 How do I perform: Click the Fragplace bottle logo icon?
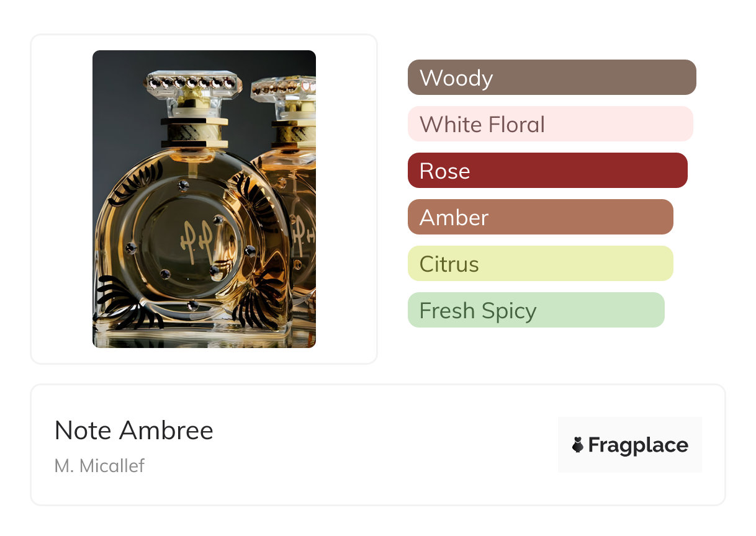click(578, 445)
